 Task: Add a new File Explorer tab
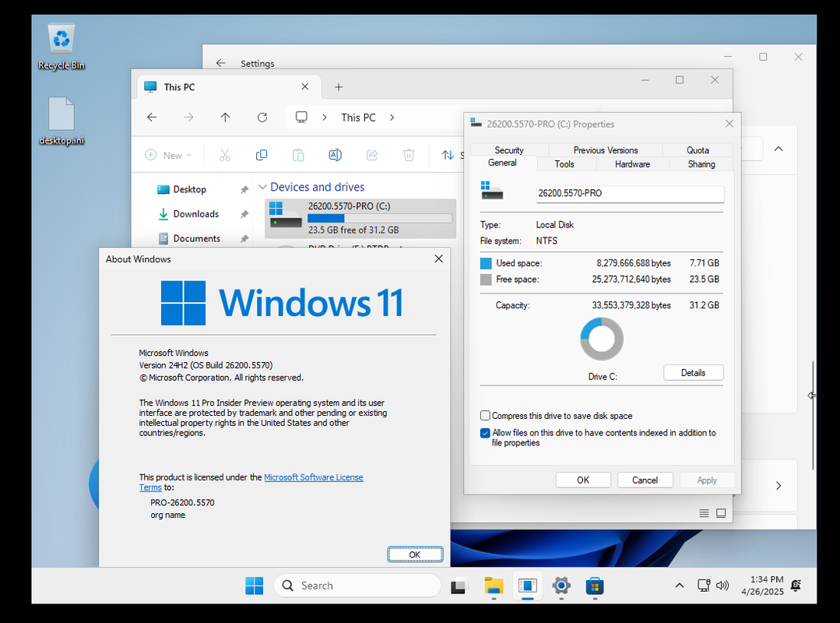(339, 86)
